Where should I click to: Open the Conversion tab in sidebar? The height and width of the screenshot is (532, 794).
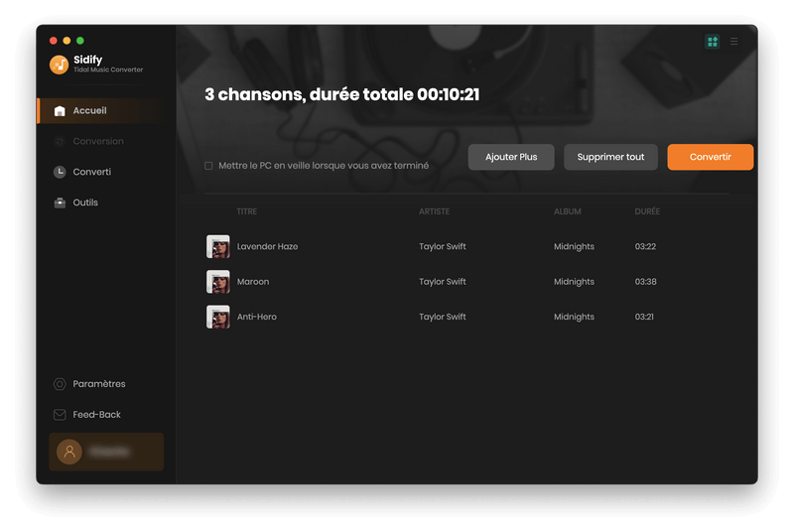click(97, 142)
